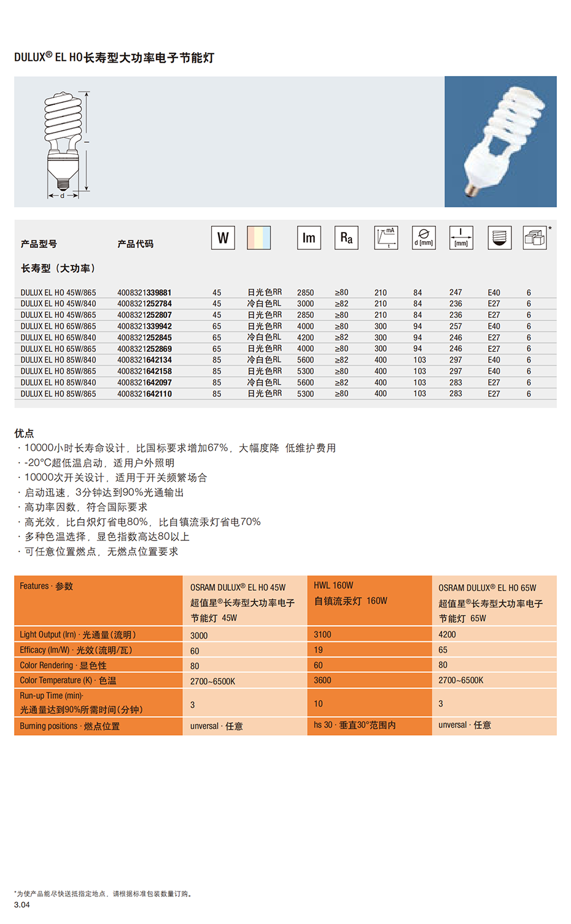Click the footnote about 标准包装数量订购
The width and height of the screenshot is (571, 924).
(103, 894)
